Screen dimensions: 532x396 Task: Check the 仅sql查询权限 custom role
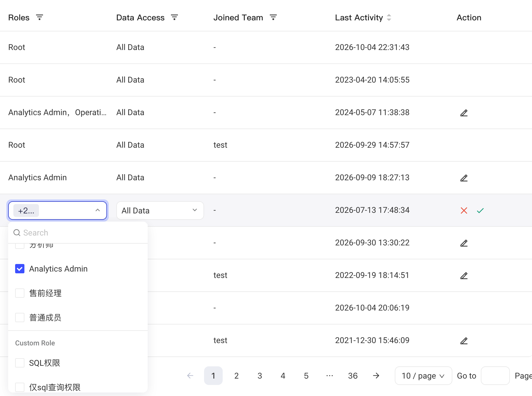20,387
